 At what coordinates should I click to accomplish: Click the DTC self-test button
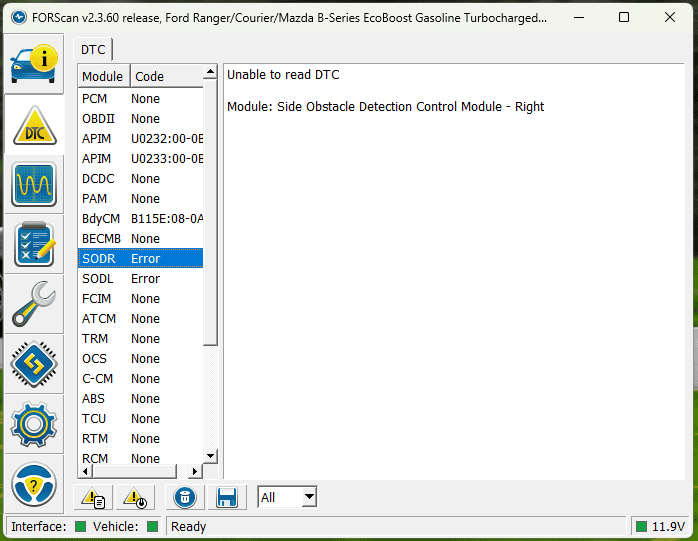[135, 497]
